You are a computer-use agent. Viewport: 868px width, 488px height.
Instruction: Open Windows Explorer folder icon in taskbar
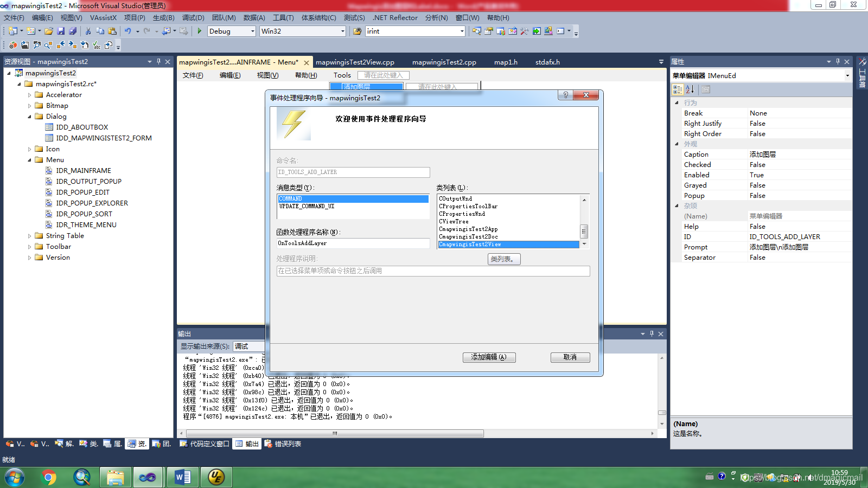tap(115, 477)
